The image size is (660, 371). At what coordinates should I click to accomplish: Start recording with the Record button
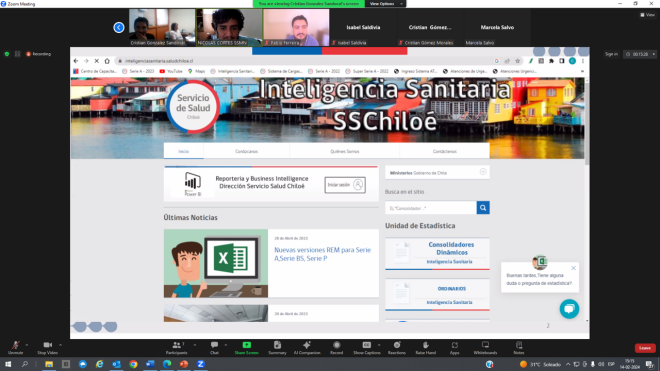tap(336, 347)
